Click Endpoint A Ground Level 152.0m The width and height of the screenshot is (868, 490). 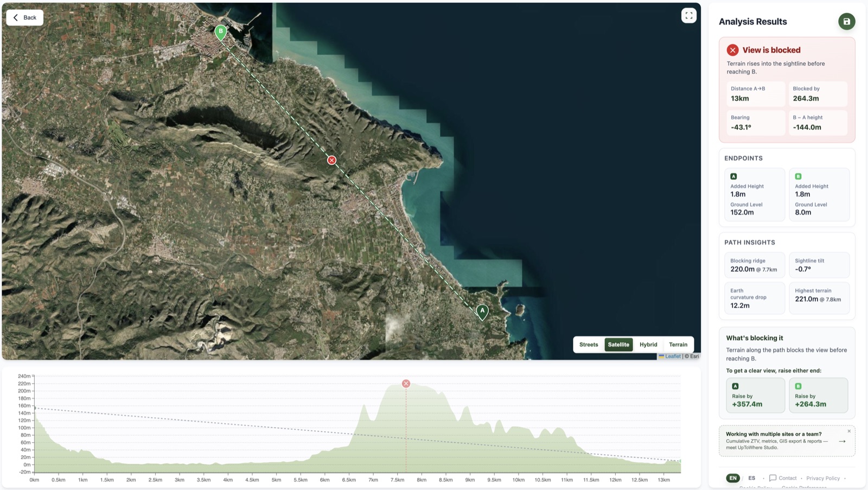(742, 212)
